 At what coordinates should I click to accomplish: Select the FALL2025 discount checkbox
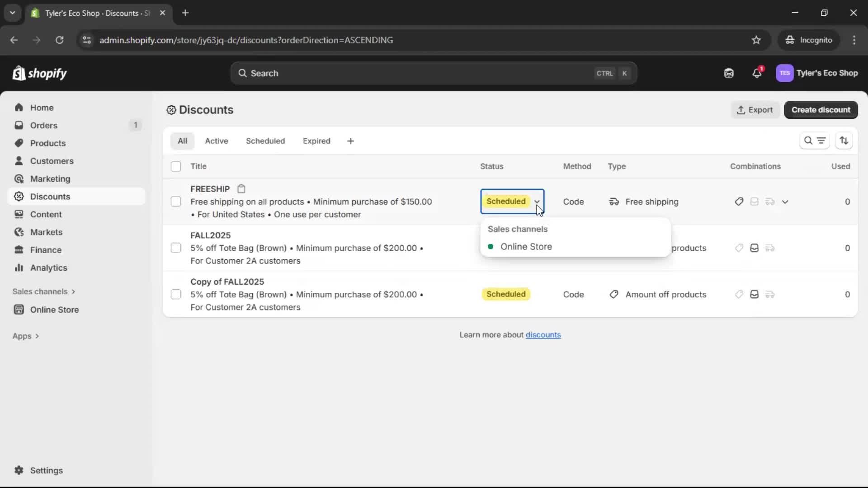[x=176, y=248]
